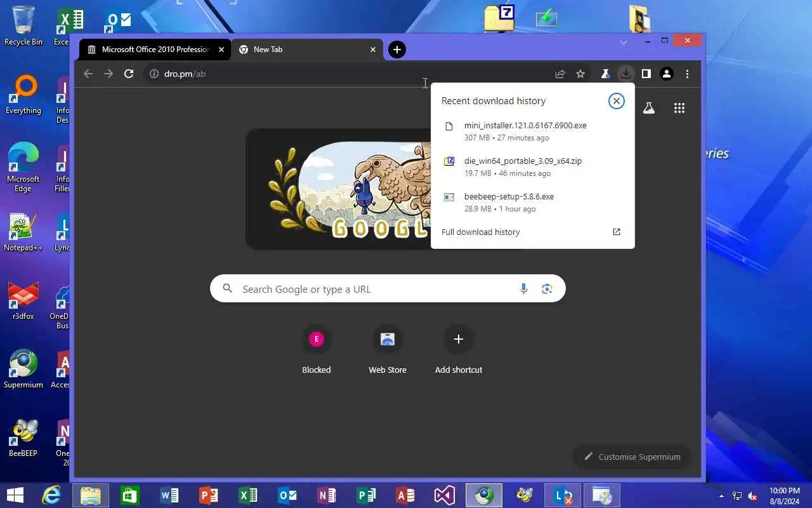
Task: Close the Recent download history popup
Action: (x=616, y=101)
